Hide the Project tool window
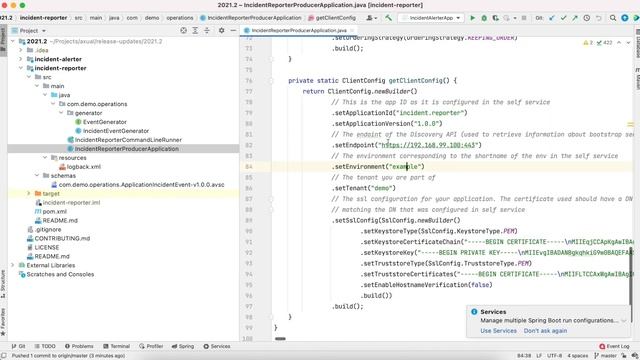 pyautogui.click(x=233, y=31)
